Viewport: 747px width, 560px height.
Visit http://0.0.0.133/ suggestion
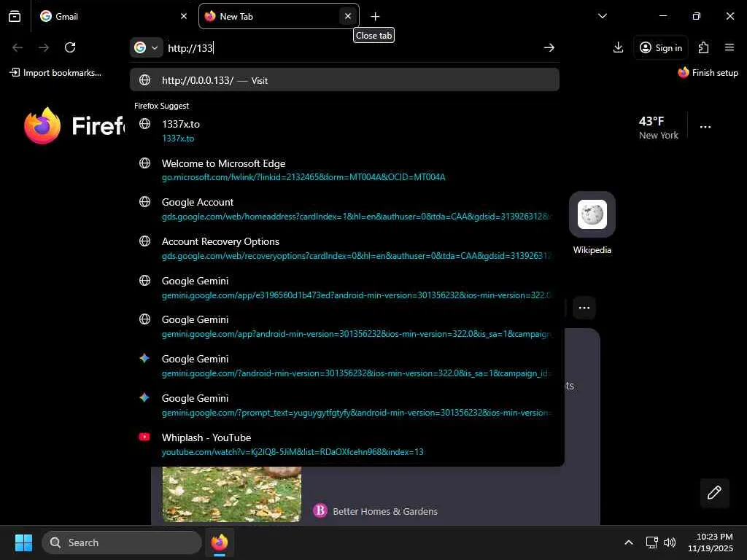344,80
